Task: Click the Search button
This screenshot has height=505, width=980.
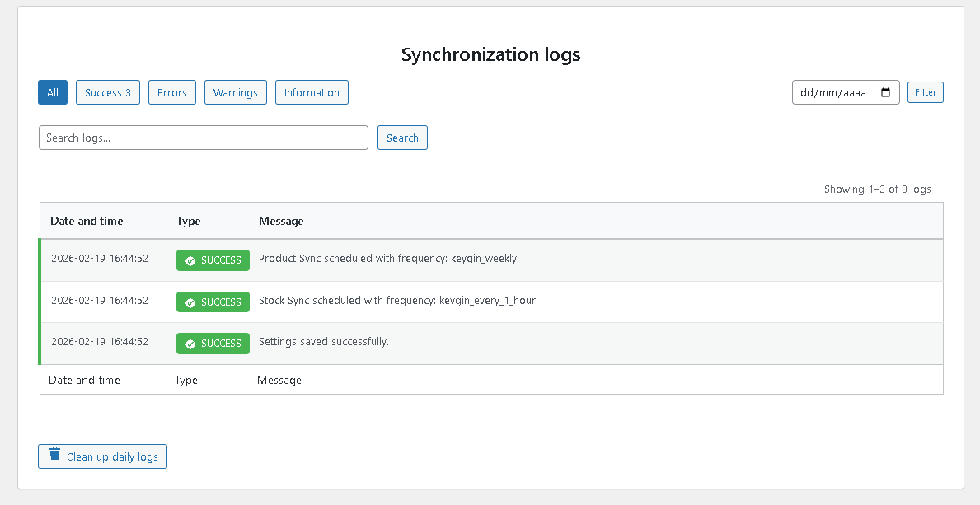Action: (402, 138)
